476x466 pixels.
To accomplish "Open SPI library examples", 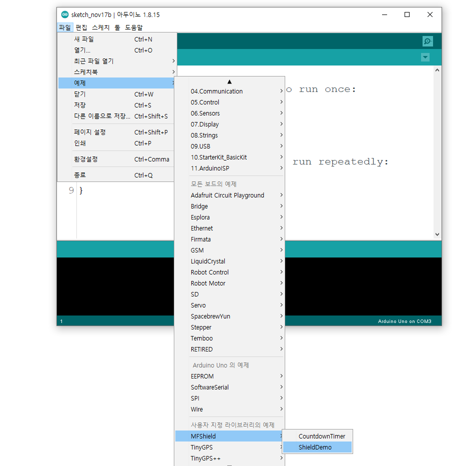I will [x=229, y=398].
